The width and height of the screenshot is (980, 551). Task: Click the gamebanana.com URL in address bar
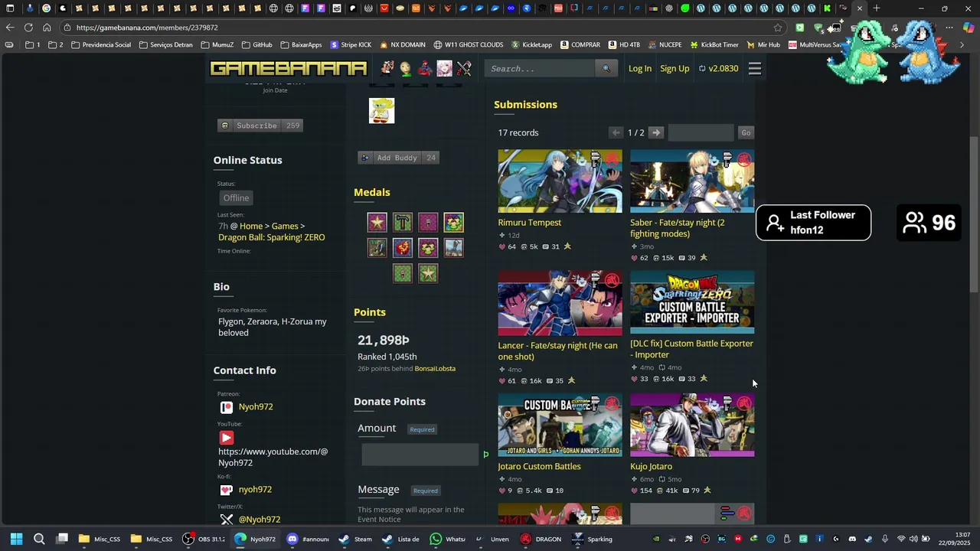click(147, 28)
